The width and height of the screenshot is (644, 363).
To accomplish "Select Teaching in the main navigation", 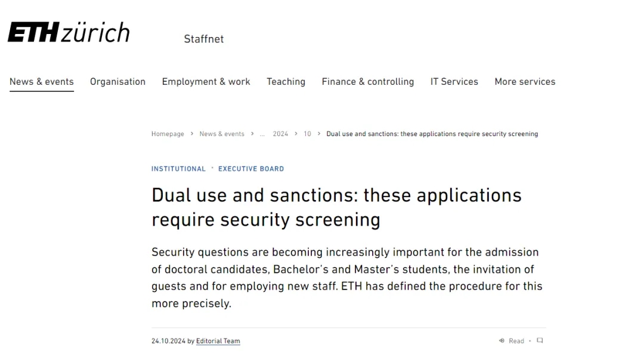I will [286, 81].
